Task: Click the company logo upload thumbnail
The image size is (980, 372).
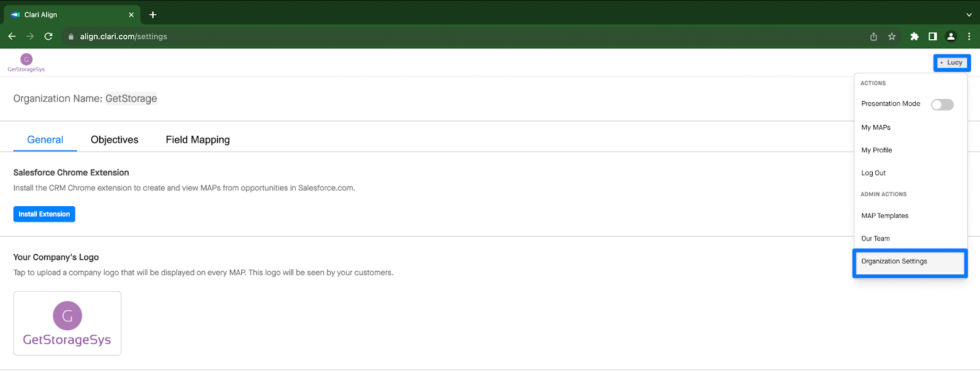Action: coord(67,324)
